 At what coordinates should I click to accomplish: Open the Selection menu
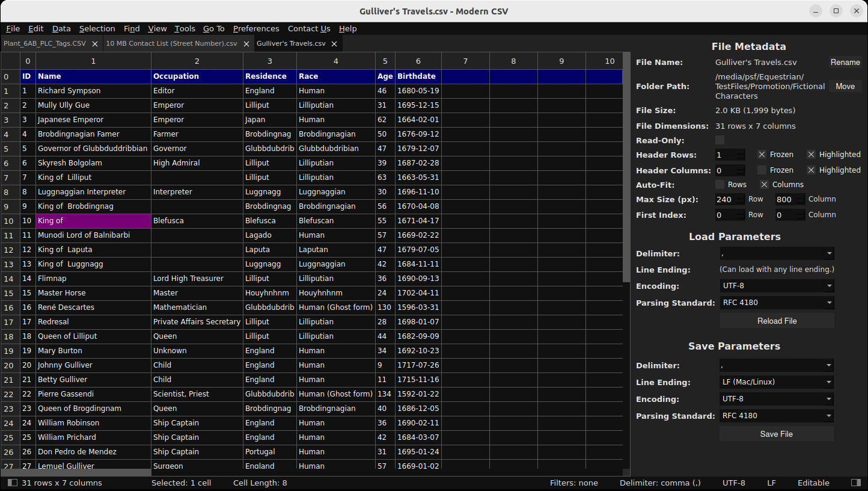pos(97,29)
